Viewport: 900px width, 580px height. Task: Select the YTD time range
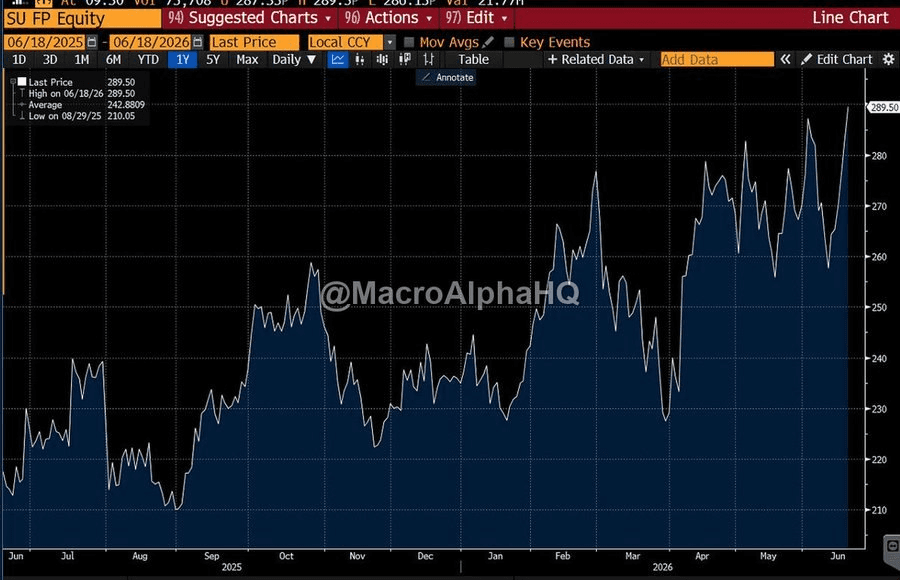click(x=148, y=59)
